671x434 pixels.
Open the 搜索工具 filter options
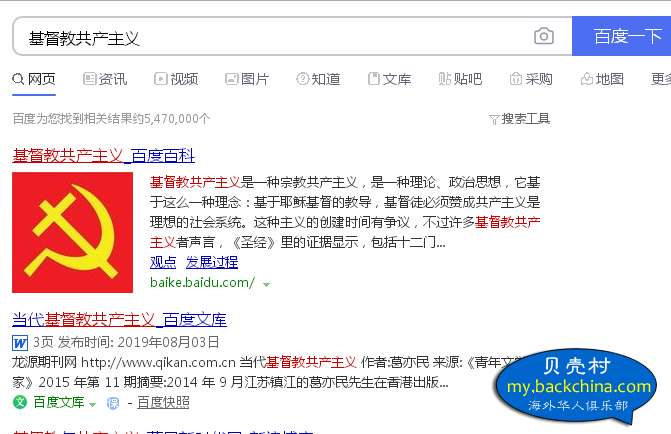pos(520,119)
